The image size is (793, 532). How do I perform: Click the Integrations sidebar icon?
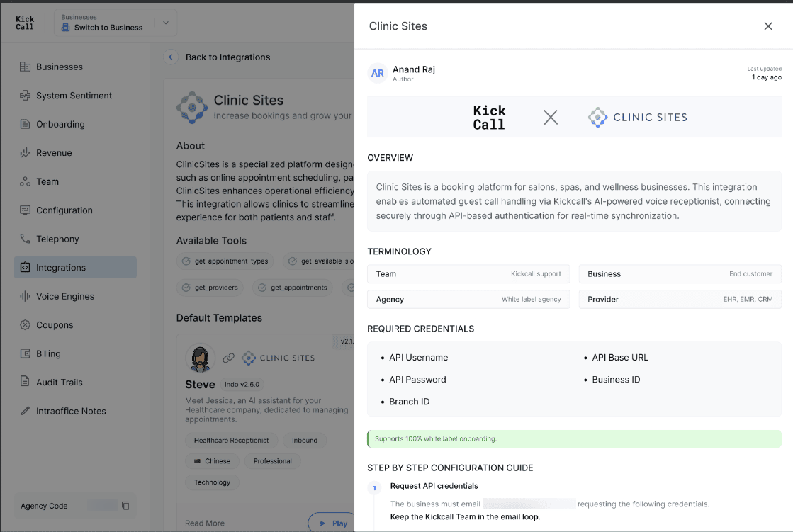click(x=25, y=268)
